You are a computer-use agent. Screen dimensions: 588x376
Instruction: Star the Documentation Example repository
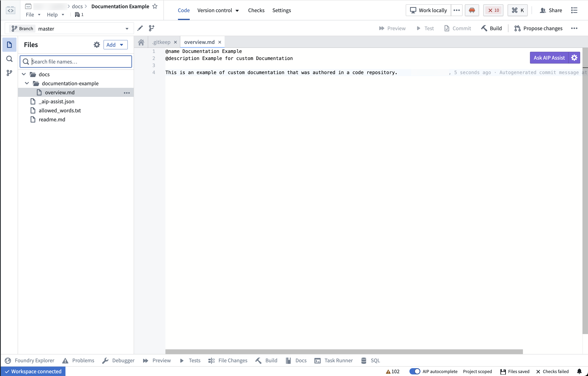[155, 6]
